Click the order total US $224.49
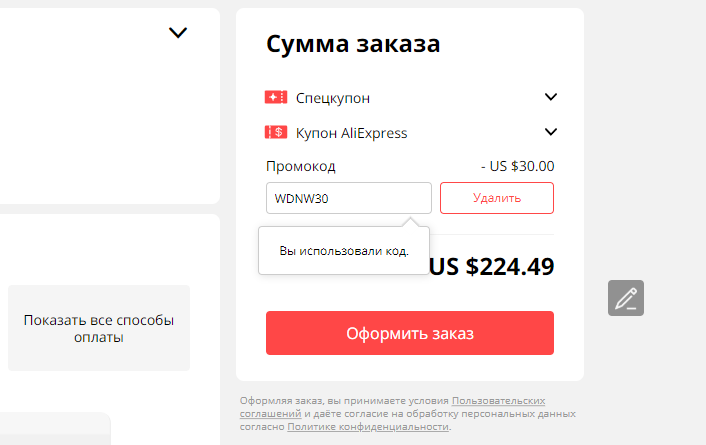706x445 pixels. 492,267
